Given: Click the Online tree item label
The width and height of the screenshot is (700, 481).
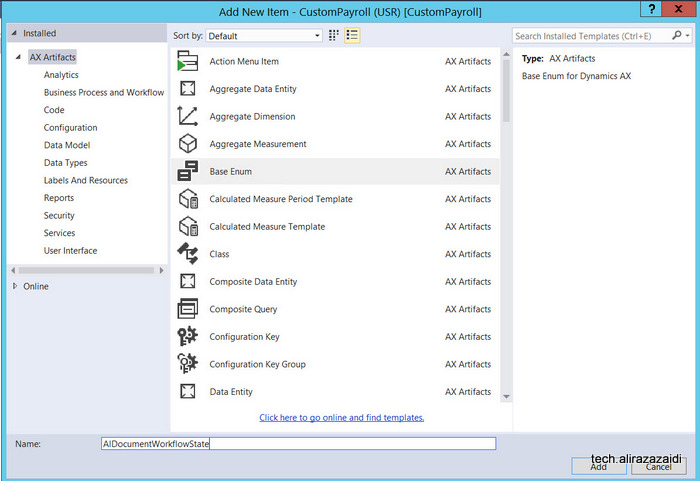Looking at the screenshot, I should (36, 286).
